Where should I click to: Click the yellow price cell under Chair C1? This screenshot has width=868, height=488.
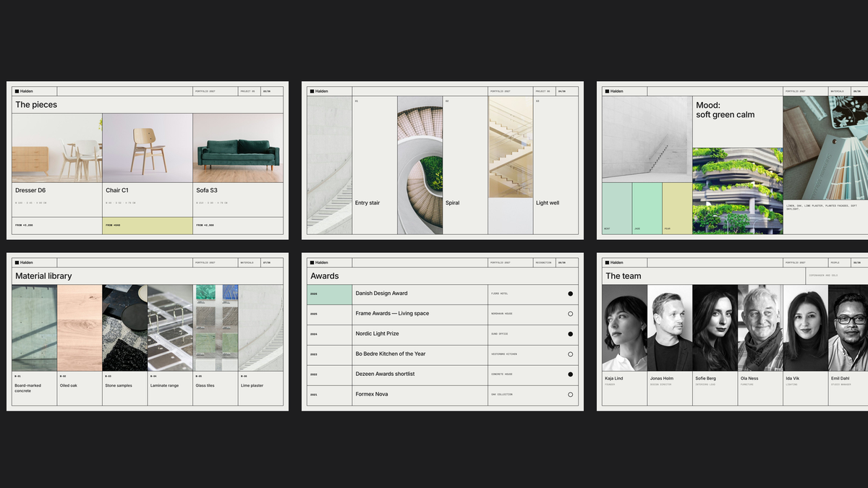click(148, 226)
